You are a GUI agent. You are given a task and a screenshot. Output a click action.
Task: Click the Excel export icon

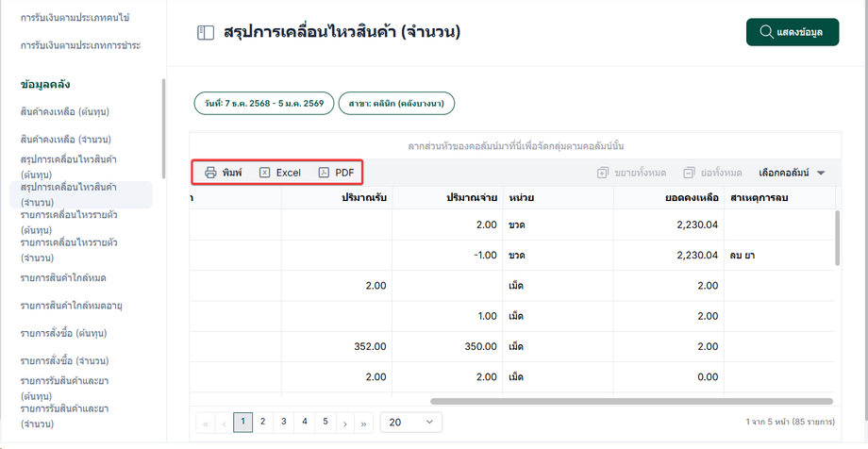[264, 173]
